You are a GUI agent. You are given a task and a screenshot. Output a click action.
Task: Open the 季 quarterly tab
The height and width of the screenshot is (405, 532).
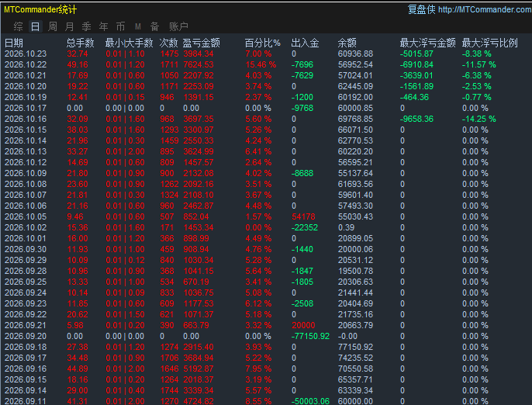[87, 26]
